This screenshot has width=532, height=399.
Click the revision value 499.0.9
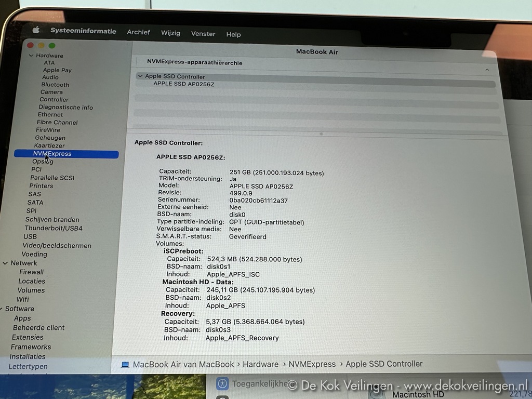tap(241, 193)
